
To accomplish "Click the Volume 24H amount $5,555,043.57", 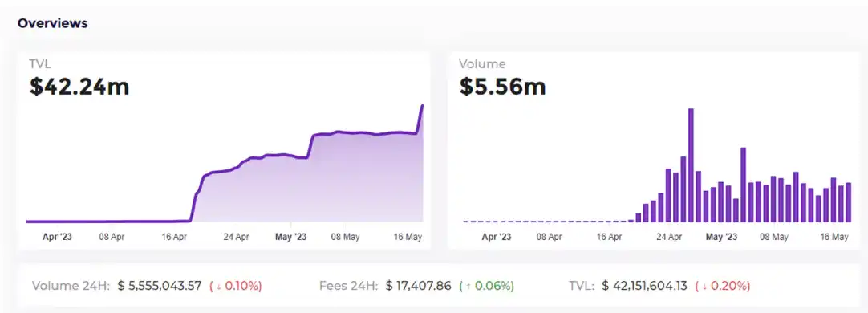I will point(160,287).
